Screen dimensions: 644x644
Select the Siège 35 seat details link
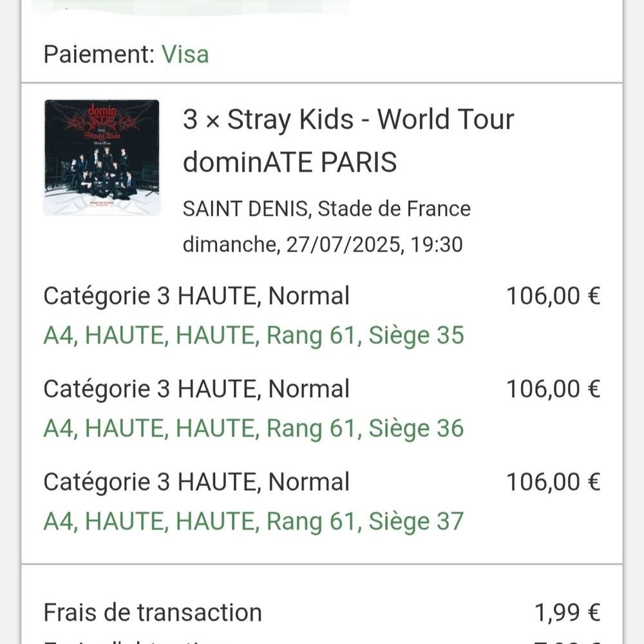coord(254,335)
